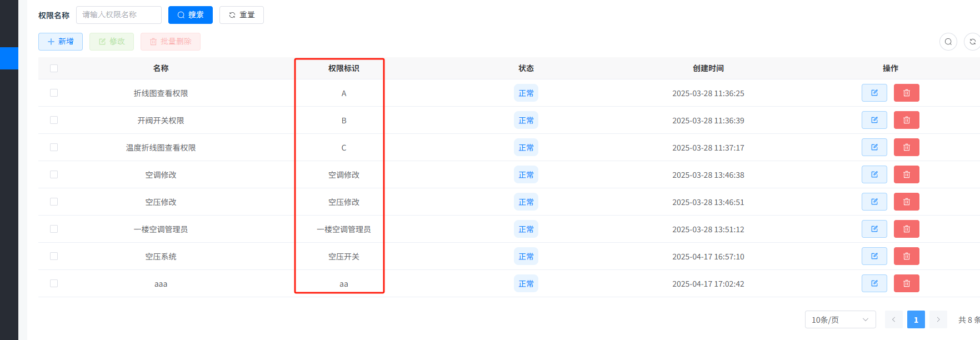Click permission identifier 一楼空调管理员 cell
The height and width of the screenshot is (340, 980).
click(344, 229)
